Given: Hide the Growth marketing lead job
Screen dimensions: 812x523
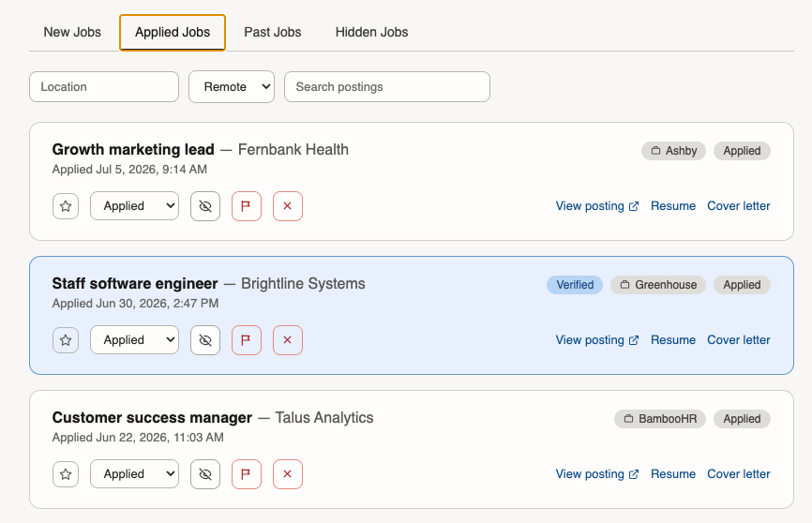Looking at the screenshot, I should tap(205, 206).
